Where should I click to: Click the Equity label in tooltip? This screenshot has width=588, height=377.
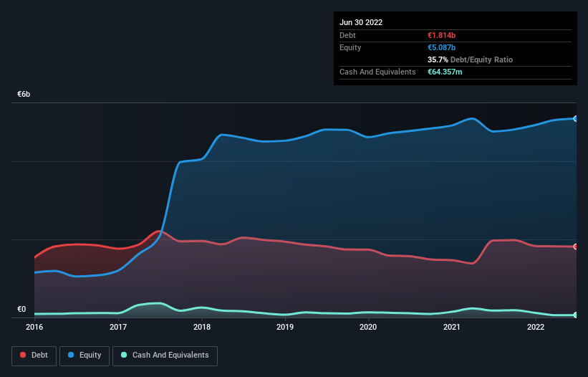click(350, 47)
